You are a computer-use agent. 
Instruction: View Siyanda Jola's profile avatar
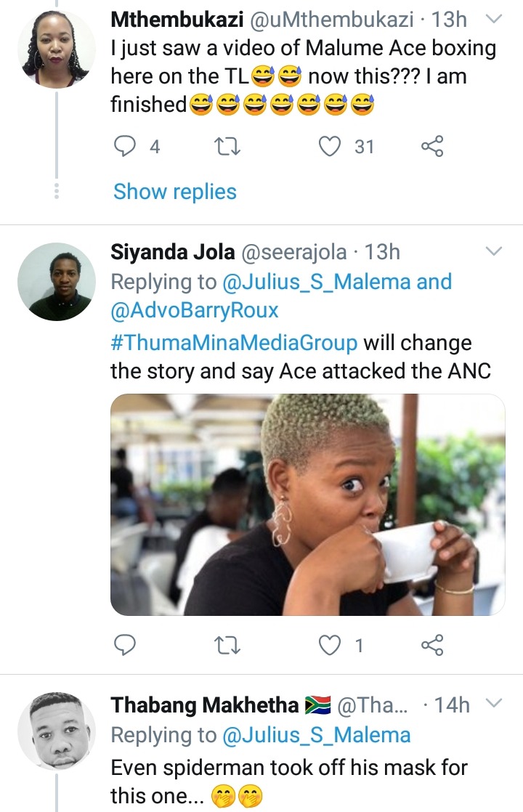[x=57, y=282]
